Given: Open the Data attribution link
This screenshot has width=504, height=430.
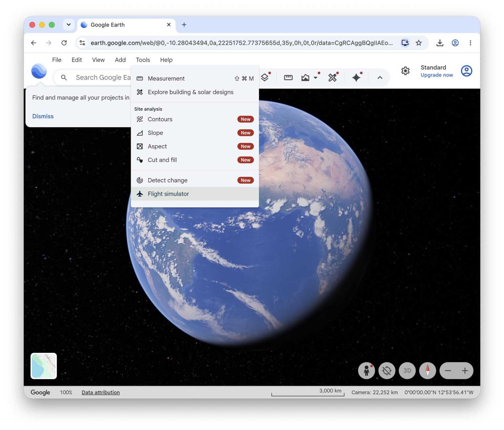Looking at the screenshot, I should (x=101, y=392).
